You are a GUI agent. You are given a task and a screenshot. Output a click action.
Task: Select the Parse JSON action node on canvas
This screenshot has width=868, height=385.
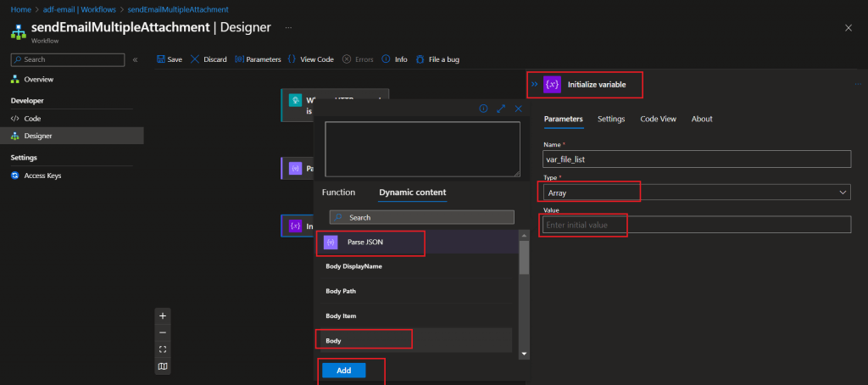tap(298, 169)
